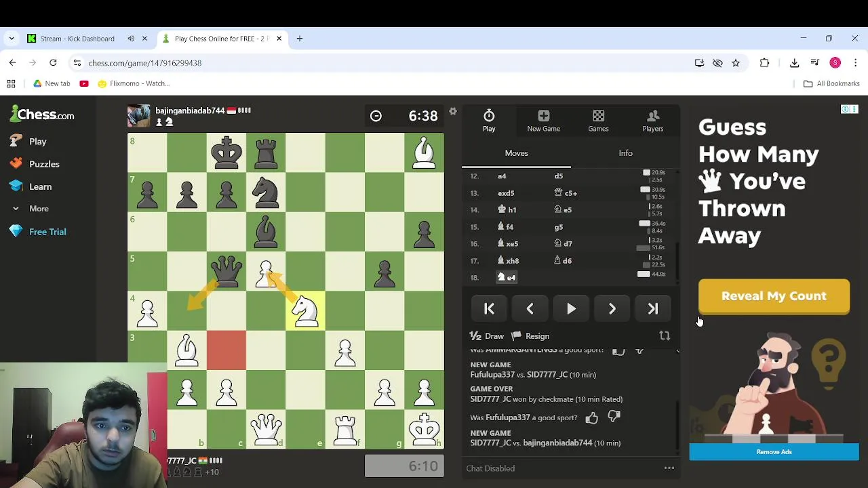Click the address bar URL
The width and height of the screenshot is (868, 488).
coord(145,63)
